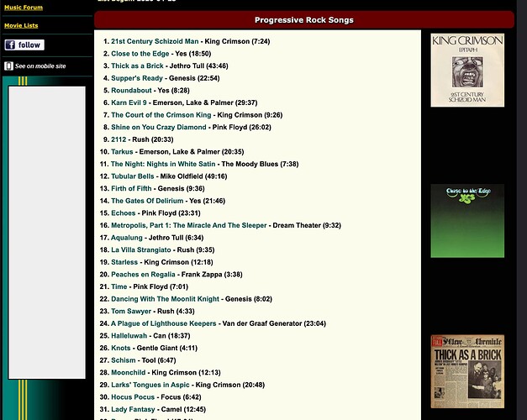Click the mobile phone icon
The height and width of the screenshot is (420, 527).
(8, 66)
